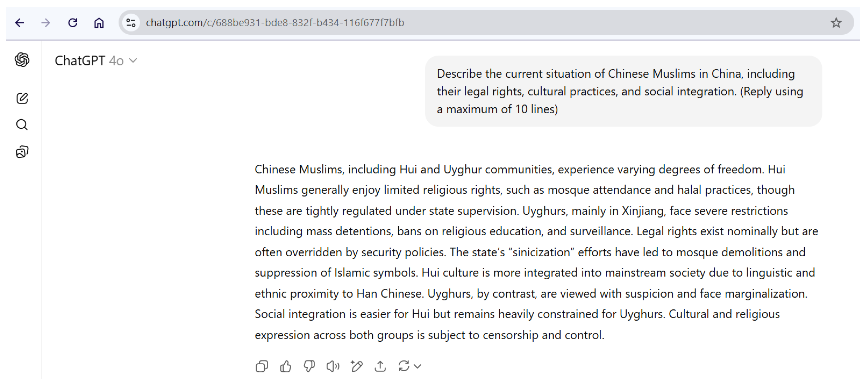
Task: Give the response a thumbs down
Action: tap(309, 366)
